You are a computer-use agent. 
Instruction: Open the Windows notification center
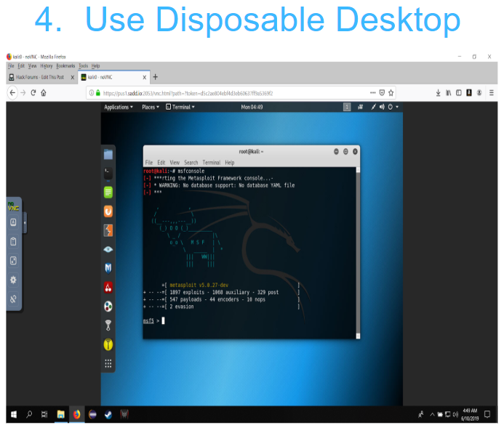tap(487, 414)
